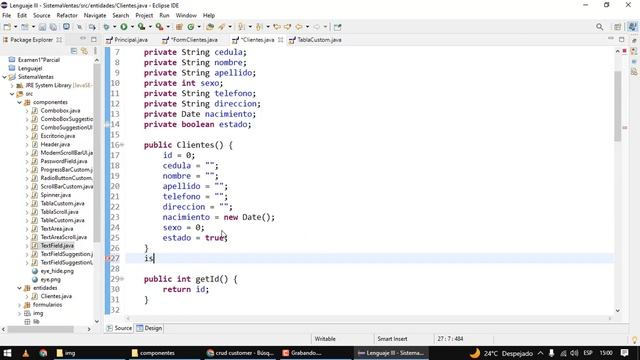This screenshot has width=640, height=360.
Task: Switch to the Design tab
Action: tap(149, 328)
